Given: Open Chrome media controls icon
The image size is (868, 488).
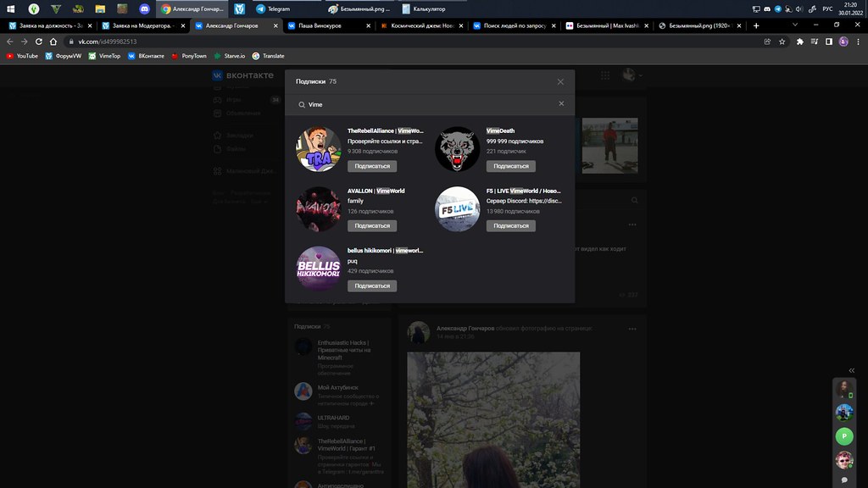Looking at the screenshot, I should coord(814,42).
